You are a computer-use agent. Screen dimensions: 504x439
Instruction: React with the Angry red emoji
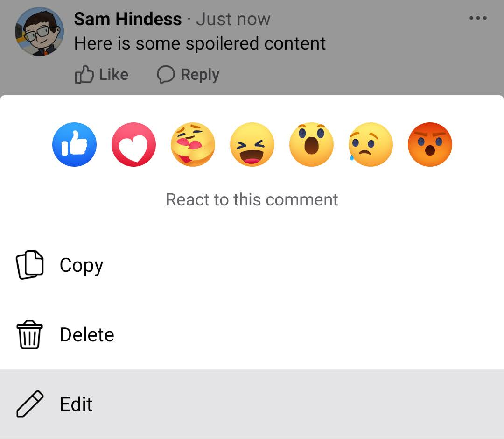click(430, 145)
